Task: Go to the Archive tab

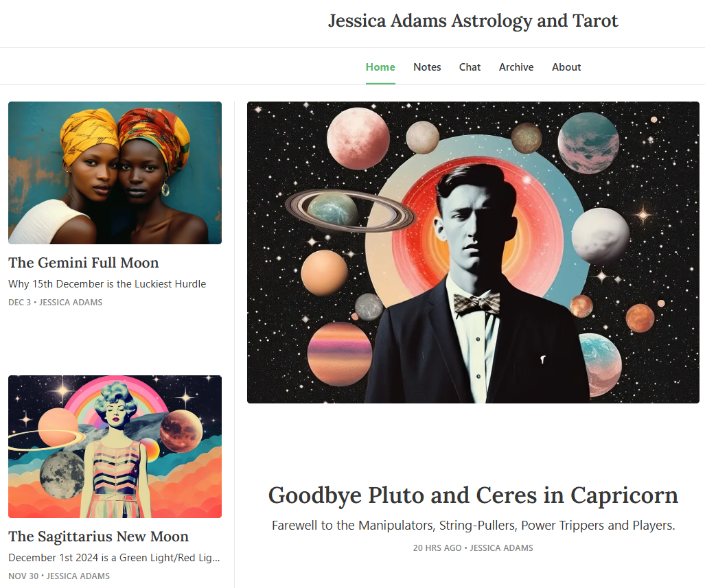Action: tap(516, 67)
